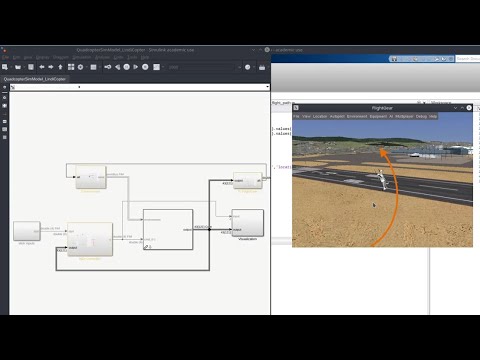This screenshot has height=360, width=480.
Task: Click the model icon in breadcrumb bar
Action: (13, 87)
